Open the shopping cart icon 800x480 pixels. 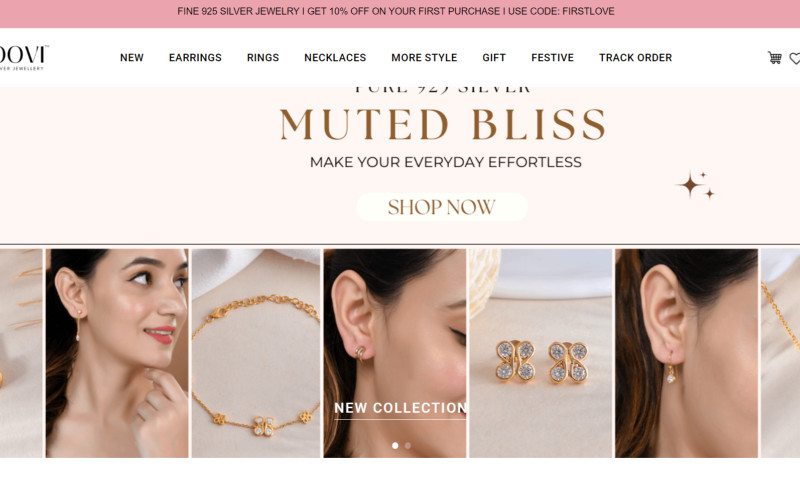pyautogui.click(x=774, y=58)
